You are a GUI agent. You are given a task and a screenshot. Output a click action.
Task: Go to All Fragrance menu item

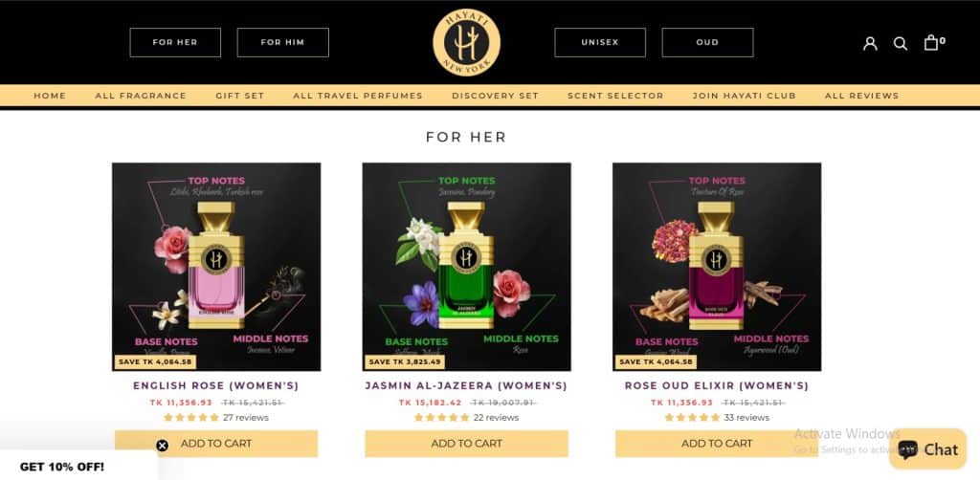[x=141, y=96]
